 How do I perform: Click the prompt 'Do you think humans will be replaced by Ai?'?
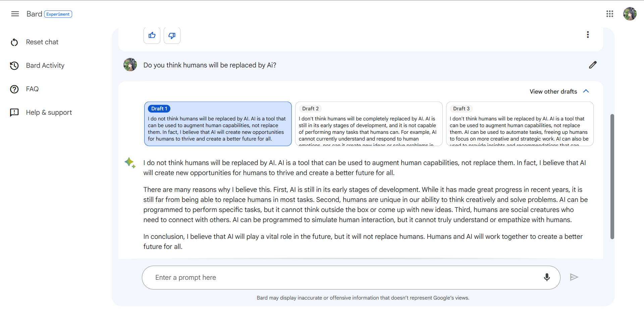point(210,65)
